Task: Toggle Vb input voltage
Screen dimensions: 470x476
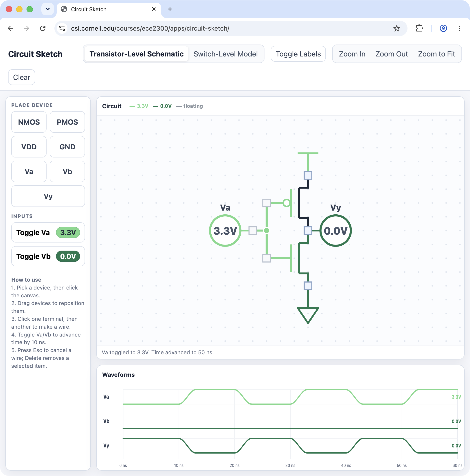Action: click(48, 256)
